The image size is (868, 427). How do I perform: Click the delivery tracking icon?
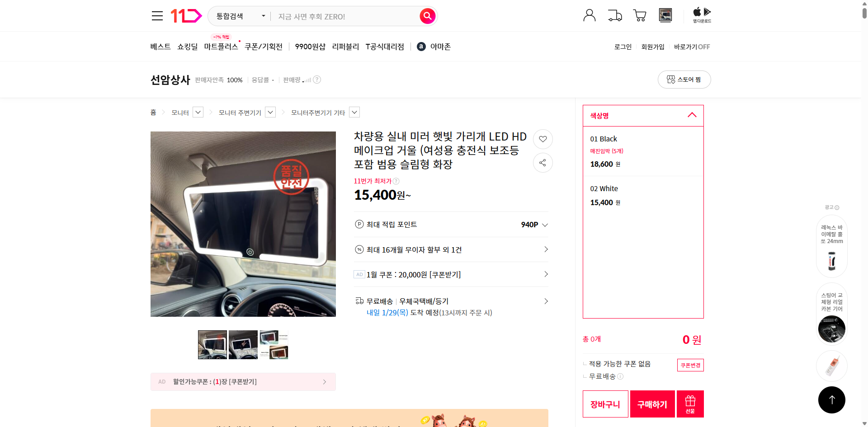[614, 15]
